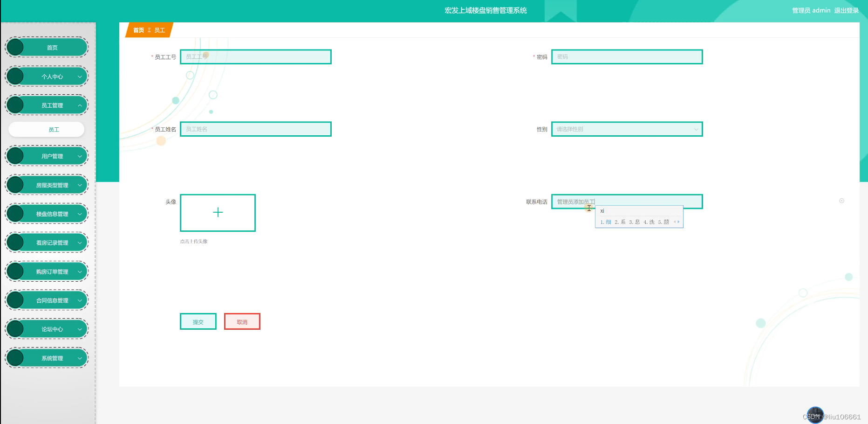Click the dark circle icon beside 用户管理

(15, 156)
